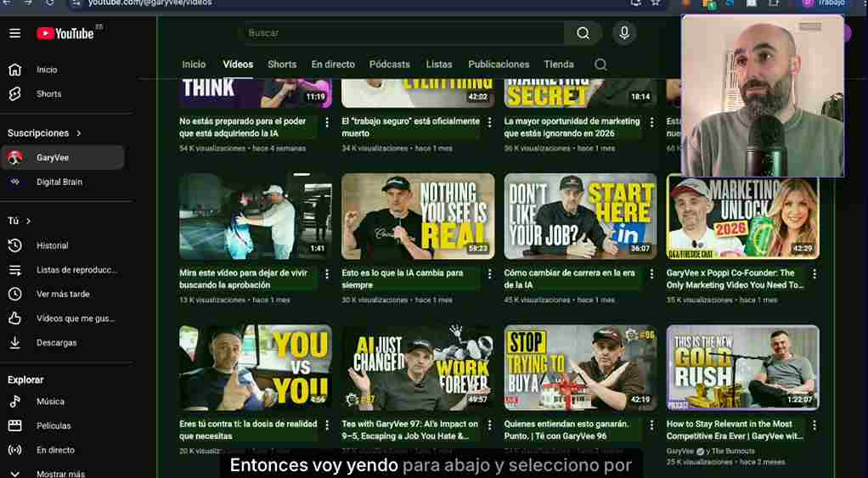Switch to the Shorts channel tab
The width and height of the screenshot is (868, 478).
pyautogui.click(x=282, y=65)
